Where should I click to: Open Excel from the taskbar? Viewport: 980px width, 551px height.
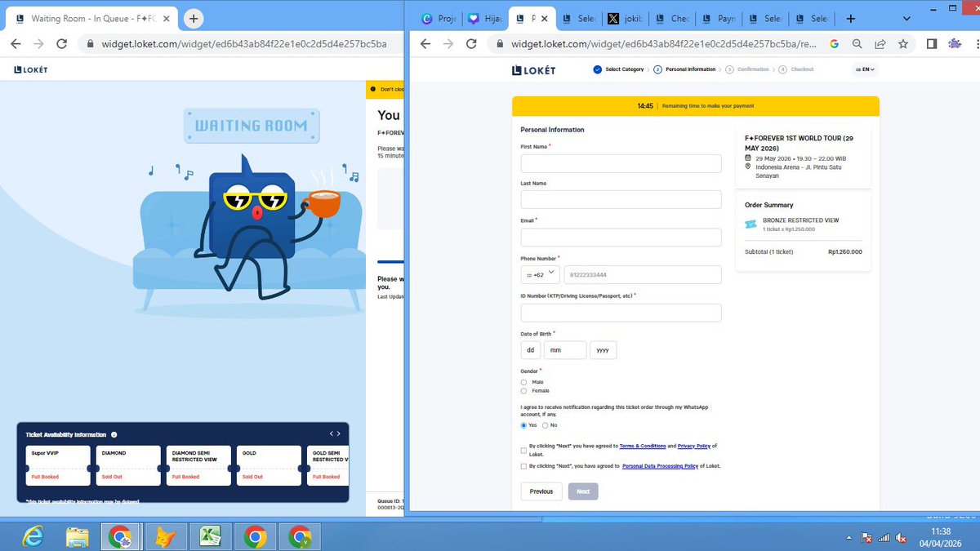[x=210, y=536]
